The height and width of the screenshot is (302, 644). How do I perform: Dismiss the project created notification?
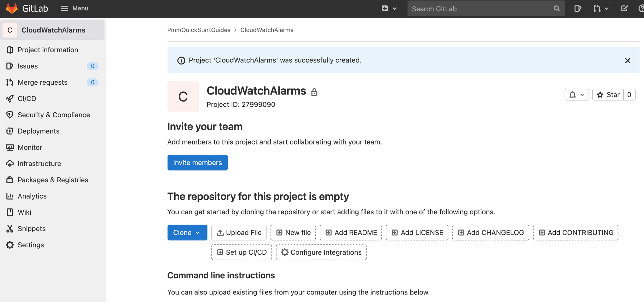pyautogui.click(x=628, y=60)
